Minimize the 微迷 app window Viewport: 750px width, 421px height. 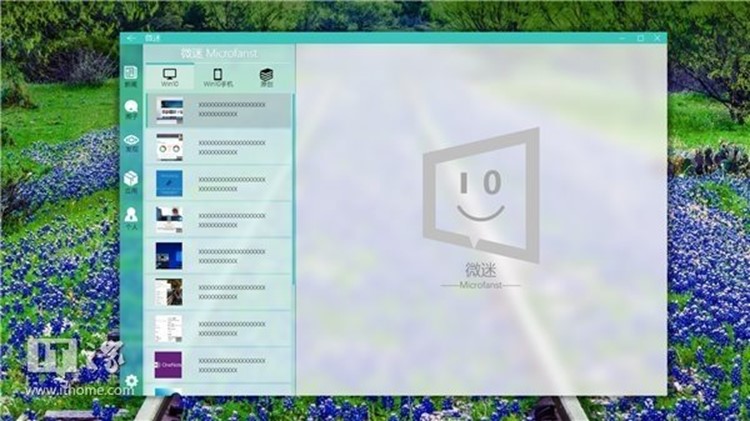(x=622, y=38)
